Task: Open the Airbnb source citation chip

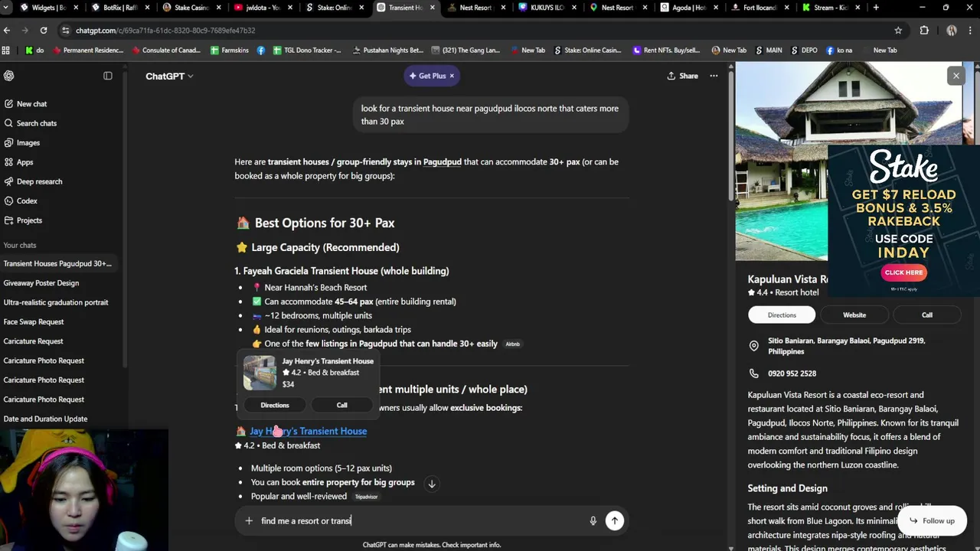Action: coord(512,344)
